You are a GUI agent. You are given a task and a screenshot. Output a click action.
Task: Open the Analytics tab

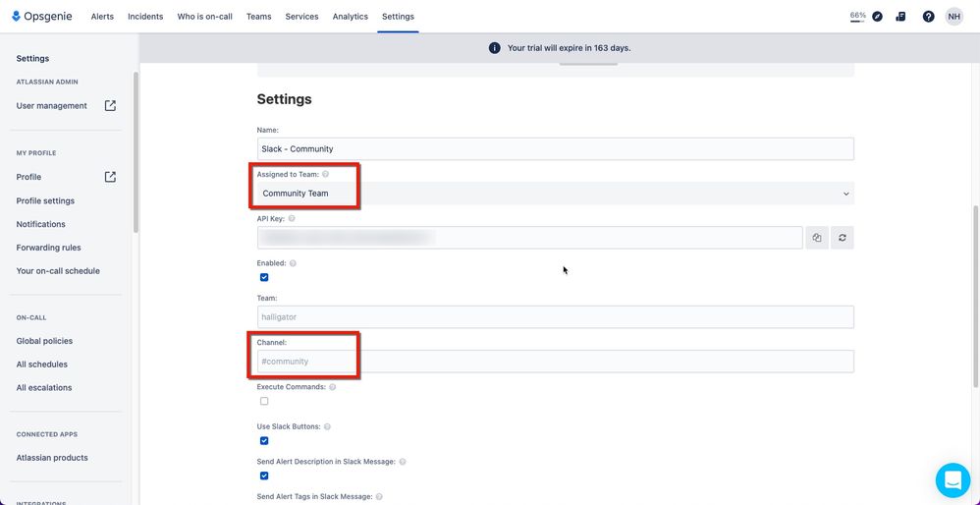tap(350, 17)
